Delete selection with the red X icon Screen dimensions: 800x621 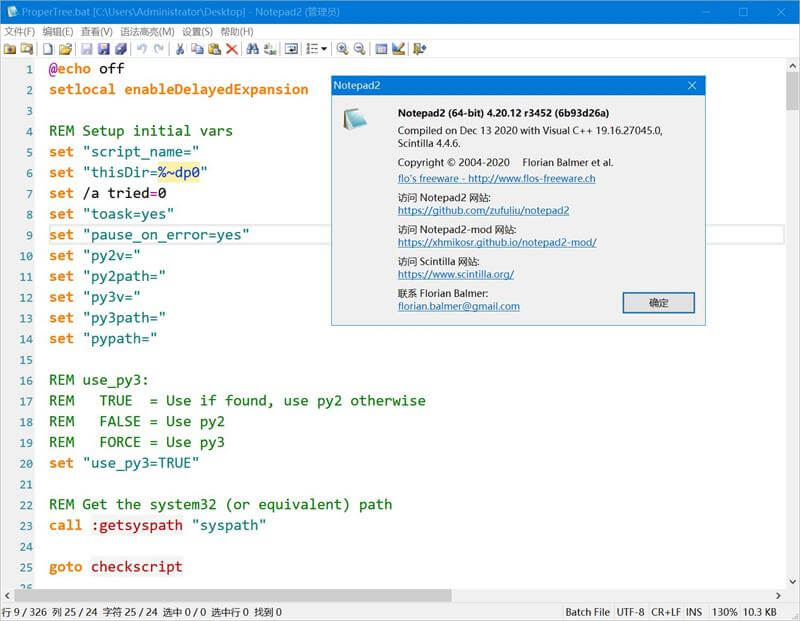[x=232, y=49]
